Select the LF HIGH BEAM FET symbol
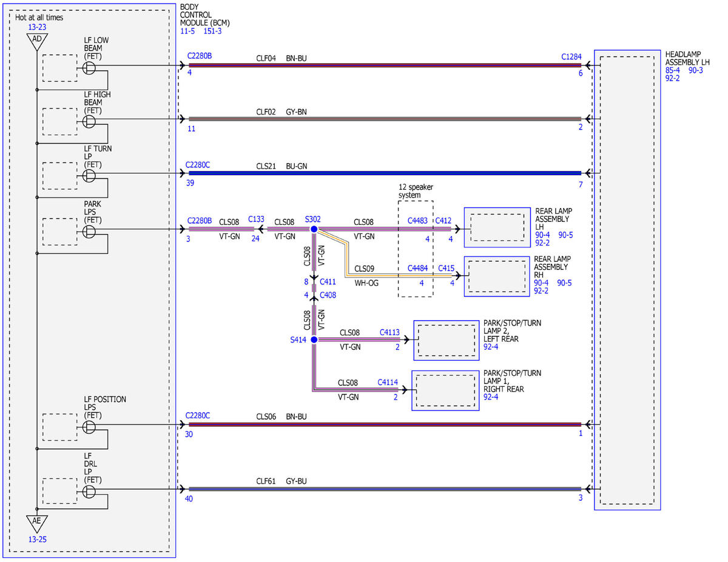Image resolution: width=728 pixels, height=562 pixels. click(89, 122)
